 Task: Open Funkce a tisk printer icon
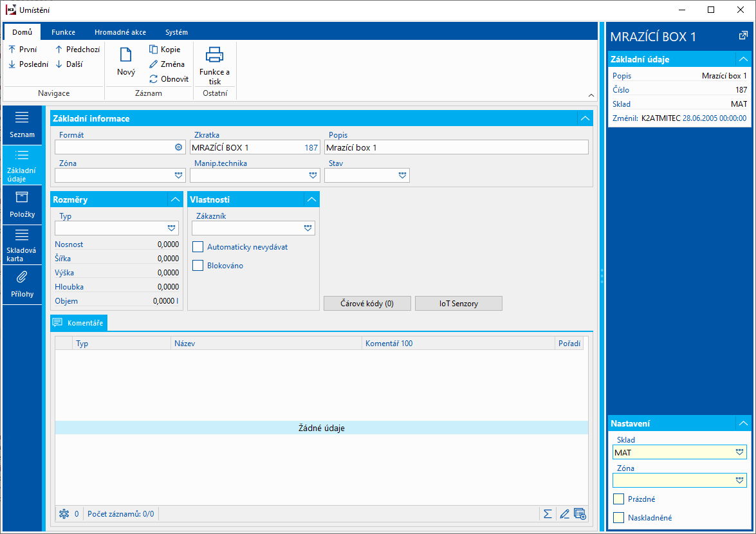[x=214, y=55]
